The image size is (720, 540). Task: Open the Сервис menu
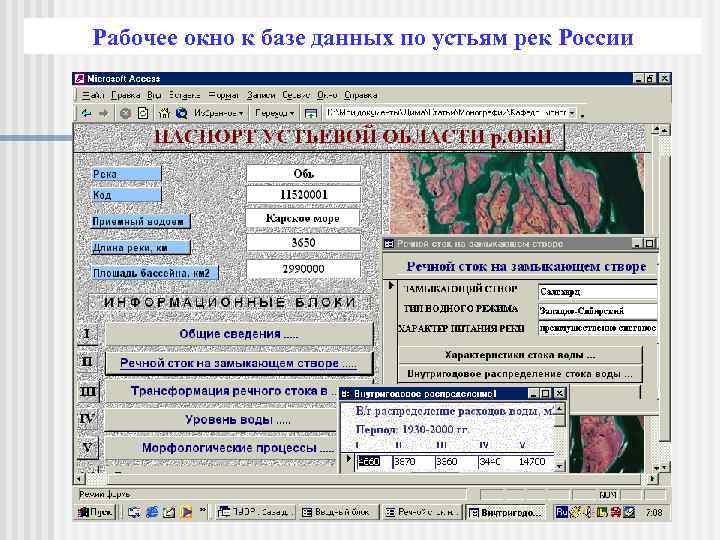296,95
